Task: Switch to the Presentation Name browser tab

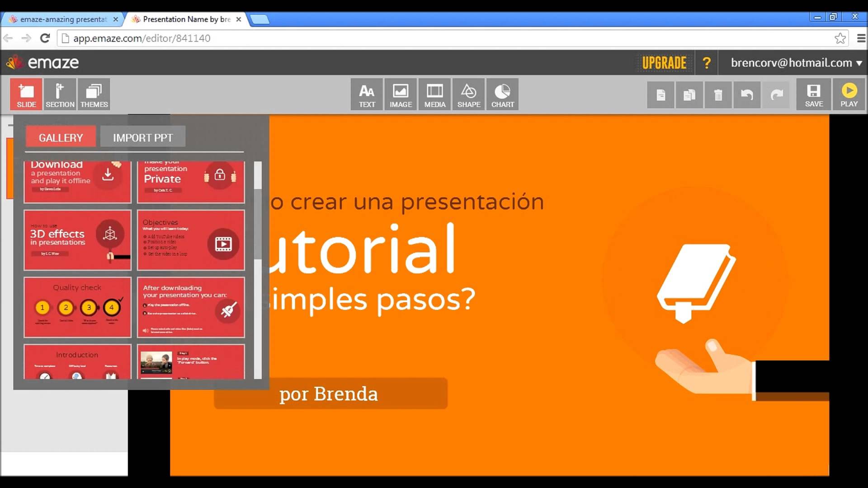Action: (185, 19)
